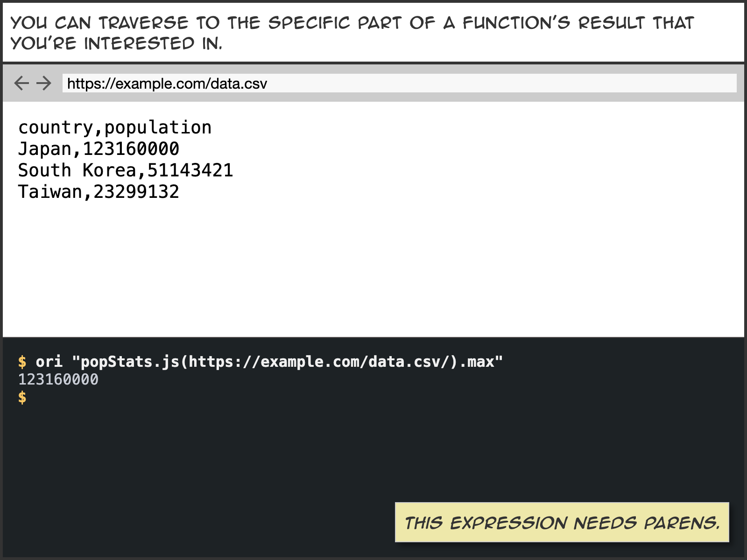The image size is (747, 560).
Task: Click the South Korea,51143421 row
Action: [126, 170]
